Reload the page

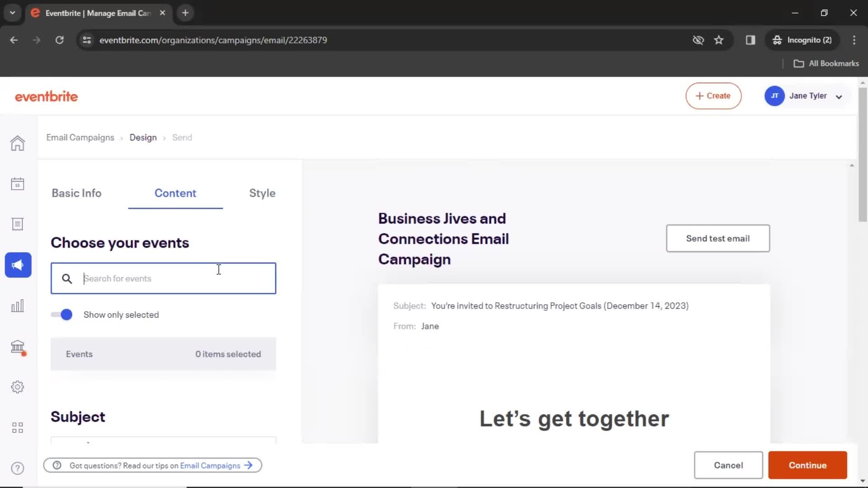click(x=59, y=40)
